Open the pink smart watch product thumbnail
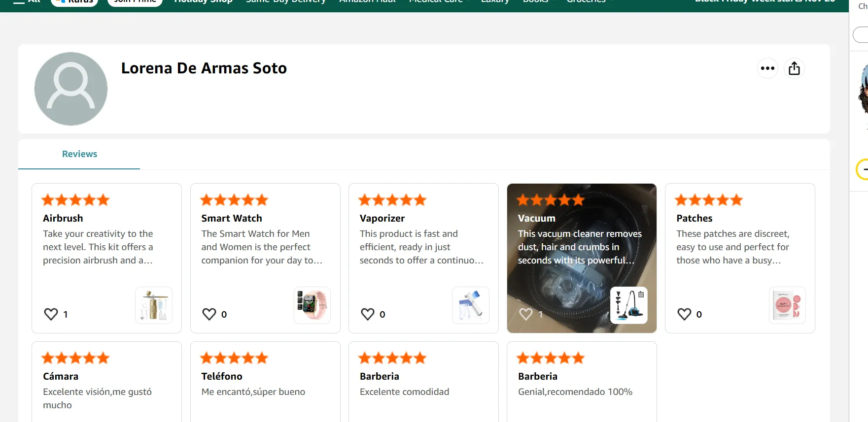This screenshot has width=868, height=422. [312, 305]
